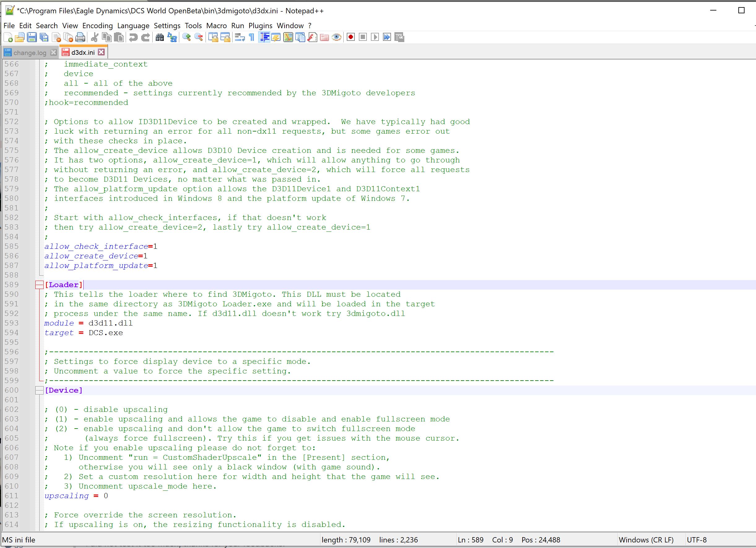Run macro multiple times
This screenshot has width=756, height=548.
[x=387, y=37]
